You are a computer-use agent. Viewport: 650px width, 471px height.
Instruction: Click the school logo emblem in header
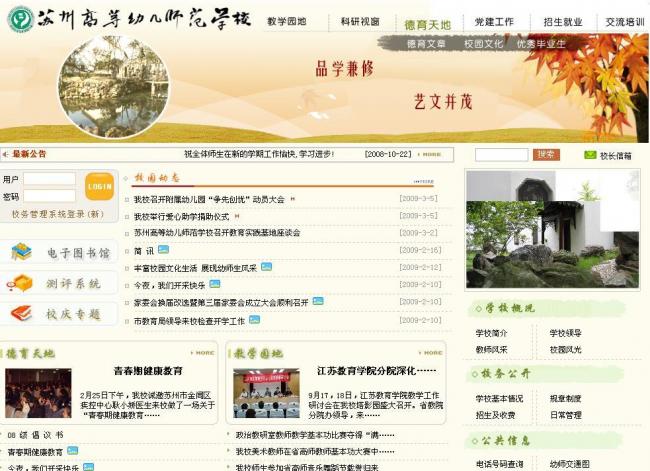click(x=18, y=19)
